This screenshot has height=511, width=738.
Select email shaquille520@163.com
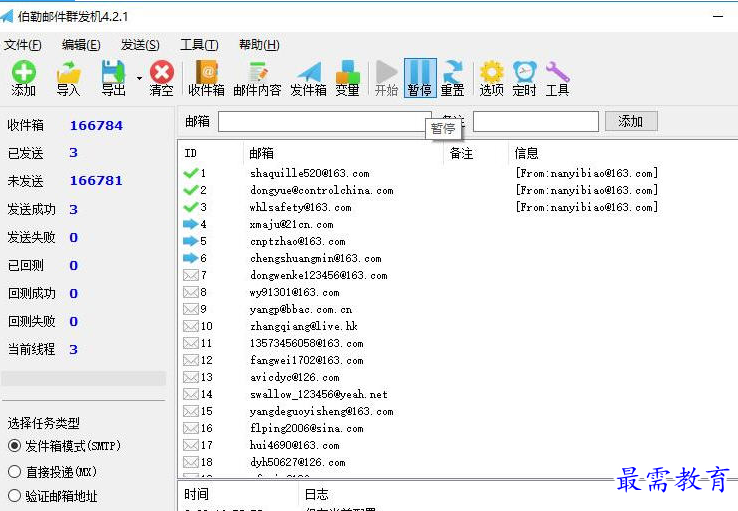(310, 173)
